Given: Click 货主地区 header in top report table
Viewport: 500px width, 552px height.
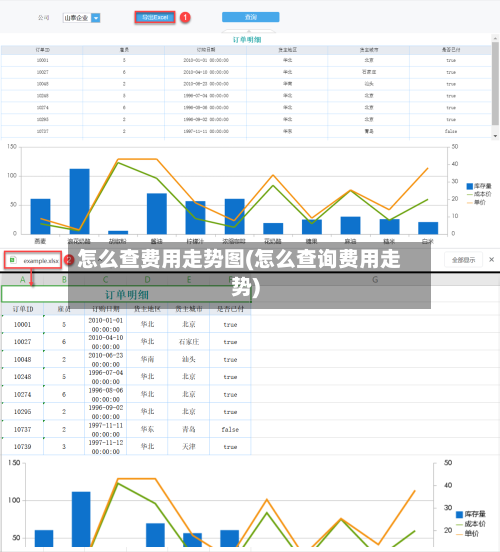Looking at the screenshot, I should click(x=287, y=50).
